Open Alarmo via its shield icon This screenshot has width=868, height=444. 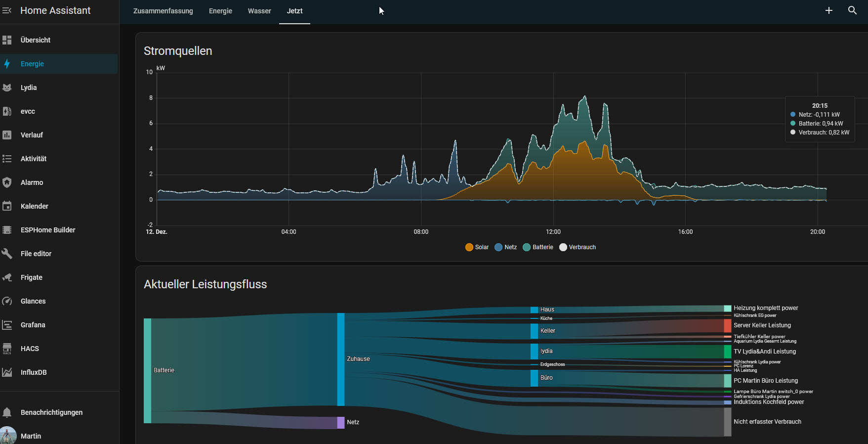tap(7, 182)
